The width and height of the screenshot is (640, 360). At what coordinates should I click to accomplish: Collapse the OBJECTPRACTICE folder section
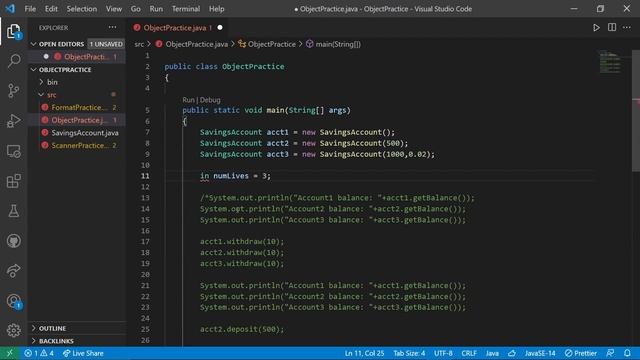(x=34, y=70)
